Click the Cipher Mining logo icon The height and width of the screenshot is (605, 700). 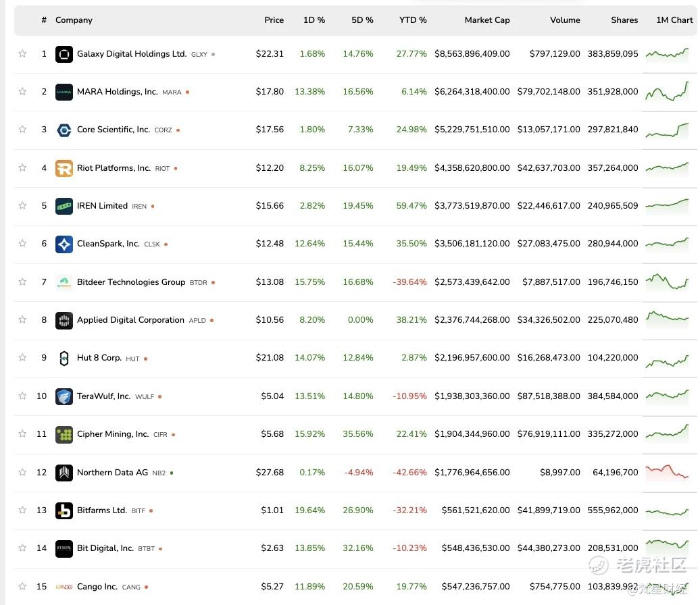(x=64, y=435)
